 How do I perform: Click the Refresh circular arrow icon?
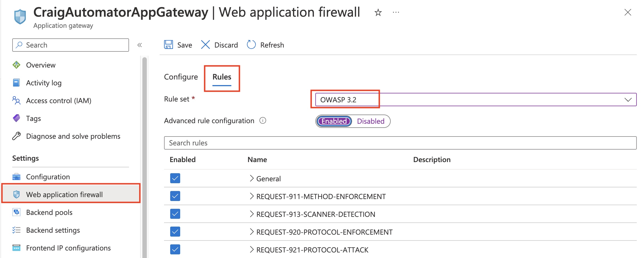pyautogui.click(x=251, y=45)
